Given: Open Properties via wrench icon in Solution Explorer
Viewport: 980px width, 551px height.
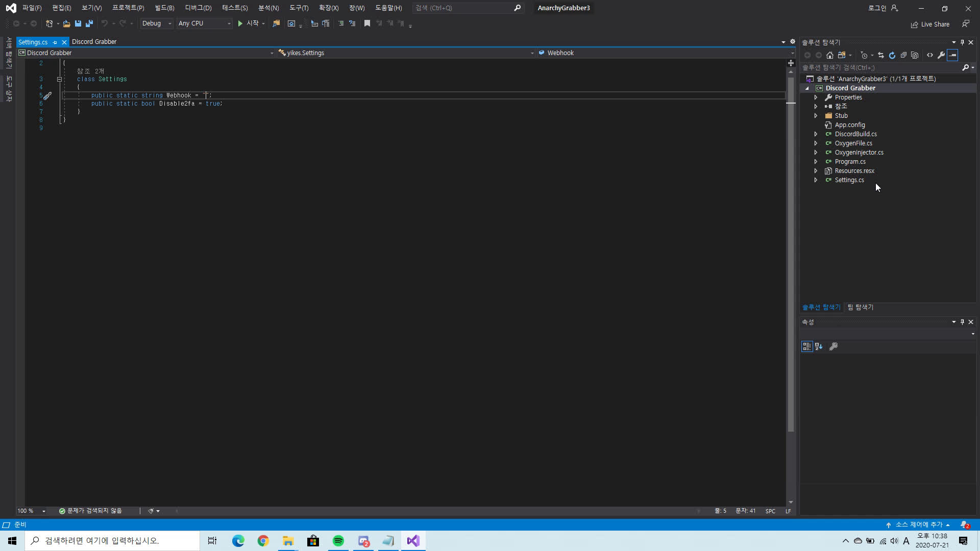Looking at the screenshot, I should click(941, 55).
